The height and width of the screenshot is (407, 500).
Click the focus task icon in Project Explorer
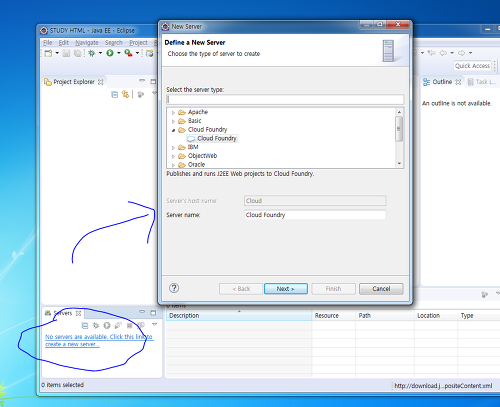pyautogui.click(x=141, y=95)
